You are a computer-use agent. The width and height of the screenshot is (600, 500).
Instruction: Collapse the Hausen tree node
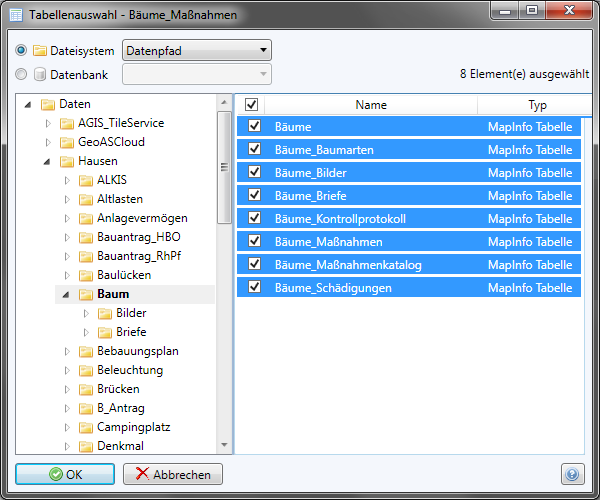[48, 161]
